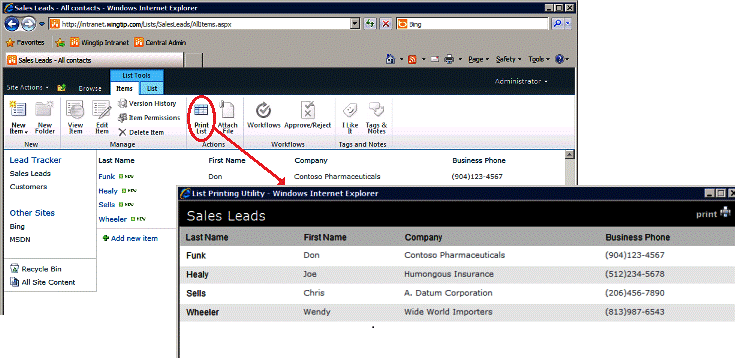Click the Print List ribbon button
The height and width of the screenshot is (364, 735).
tap(202, 119)
